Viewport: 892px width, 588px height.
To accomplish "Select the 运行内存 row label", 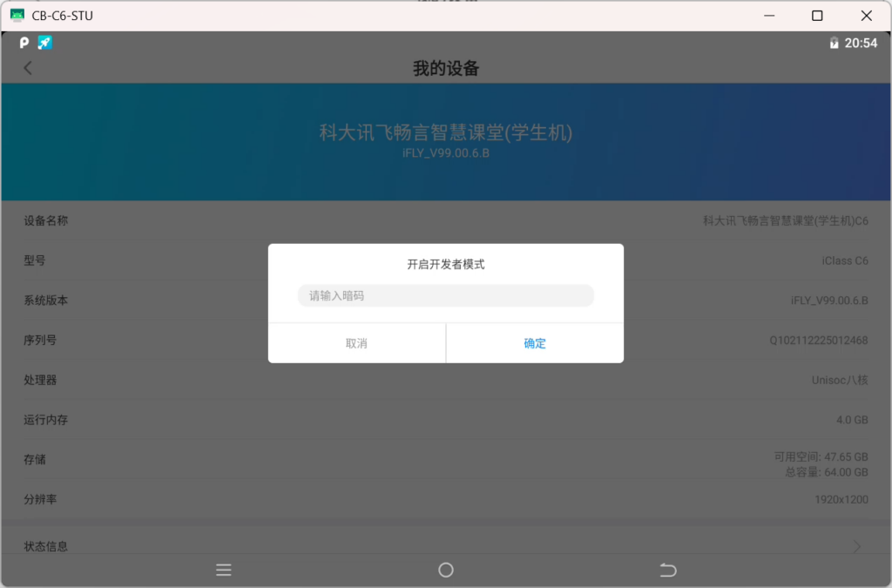I will (x=45, y=420).
